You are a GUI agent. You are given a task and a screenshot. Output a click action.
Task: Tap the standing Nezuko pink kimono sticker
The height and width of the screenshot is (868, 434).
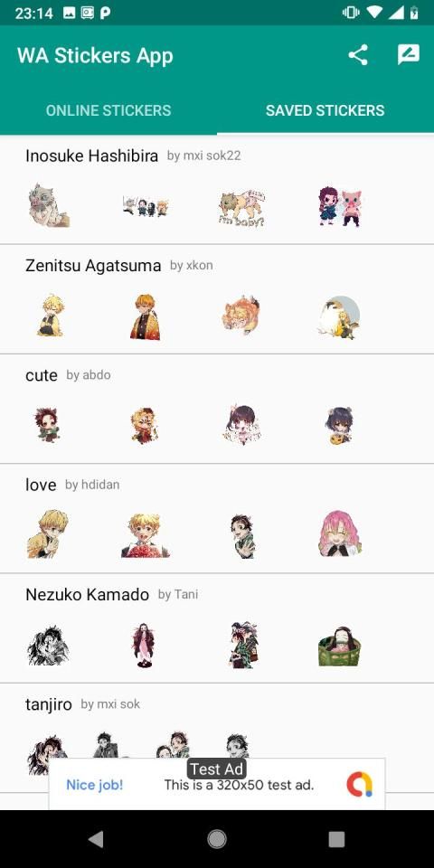[x=144, y=645]
